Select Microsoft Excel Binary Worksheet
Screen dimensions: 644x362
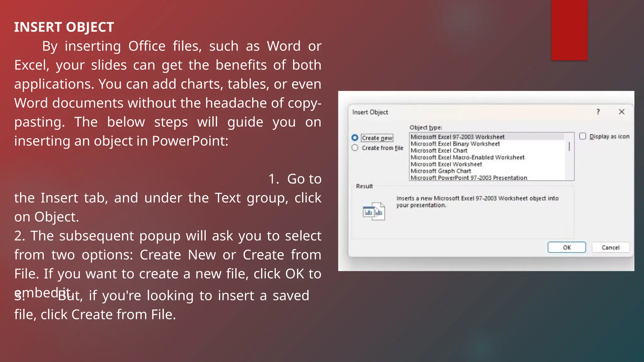(x=487, y=144)
